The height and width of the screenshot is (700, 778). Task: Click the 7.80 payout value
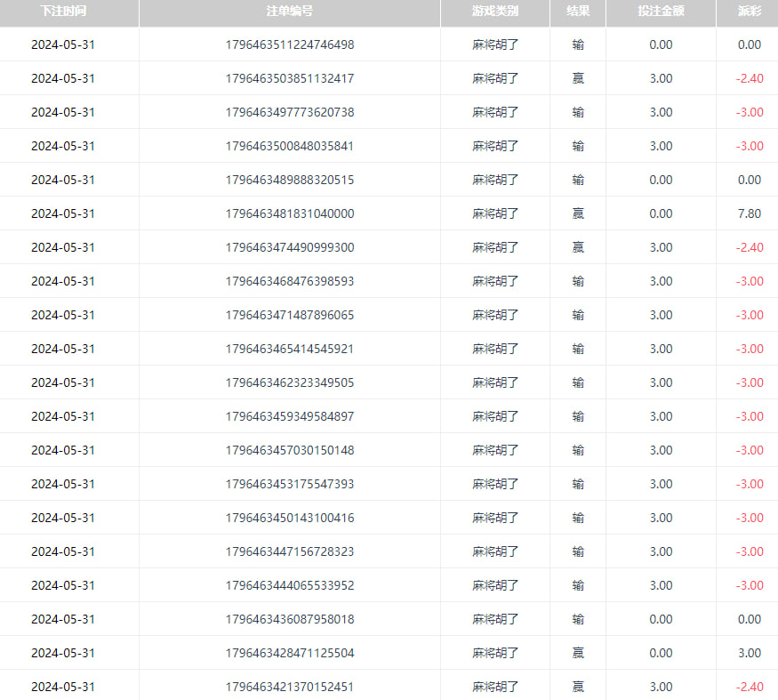pyautogui.click(x=749, y=213)
